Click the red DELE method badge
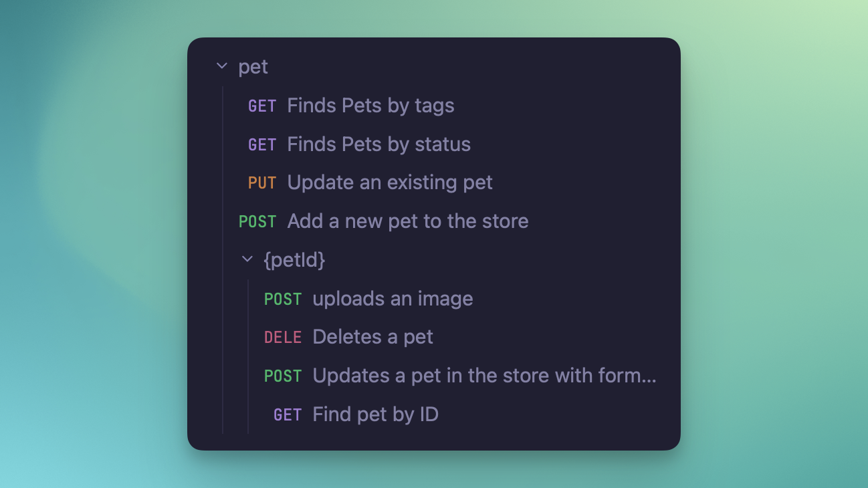This screenshot has width=868, height=488. click(x=283, y=337)
